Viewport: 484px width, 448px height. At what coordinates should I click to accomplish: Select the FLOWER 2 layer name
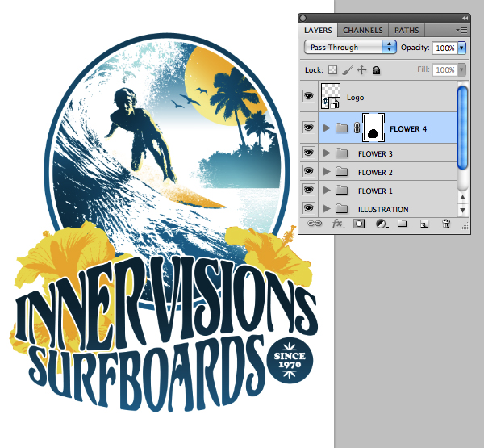click(375, 172)
